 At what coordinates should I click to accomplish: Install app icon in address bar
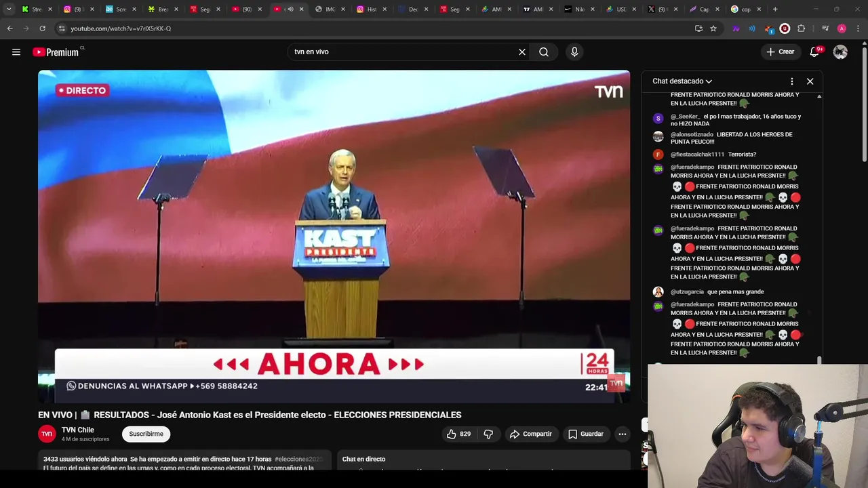698,28
